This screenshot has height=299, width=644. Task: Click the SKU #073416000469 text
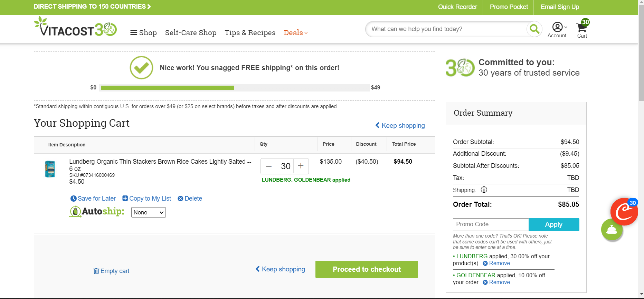click(92, 175)
